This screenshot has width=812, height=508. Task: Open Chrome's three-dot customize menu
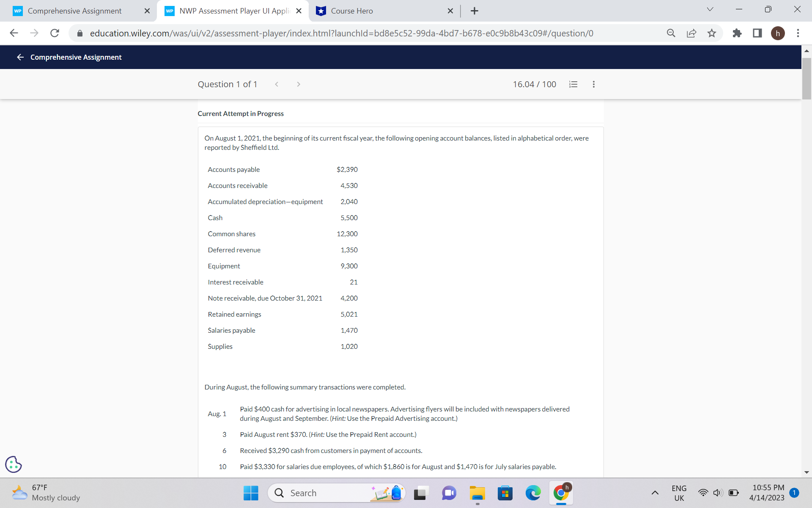tap(798, 33)
